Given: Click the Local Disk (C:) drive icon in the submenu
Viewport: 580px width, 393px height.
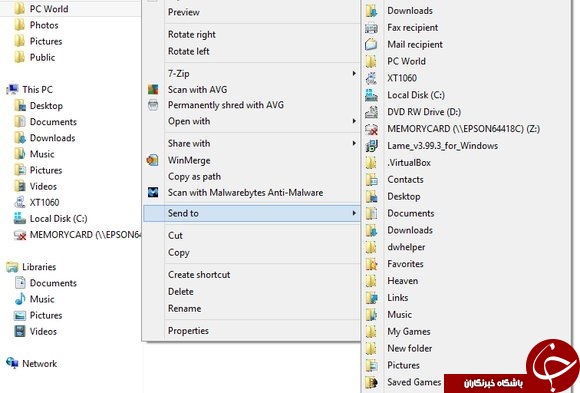Looking at the screenshot, I should (x=371, y=95).
